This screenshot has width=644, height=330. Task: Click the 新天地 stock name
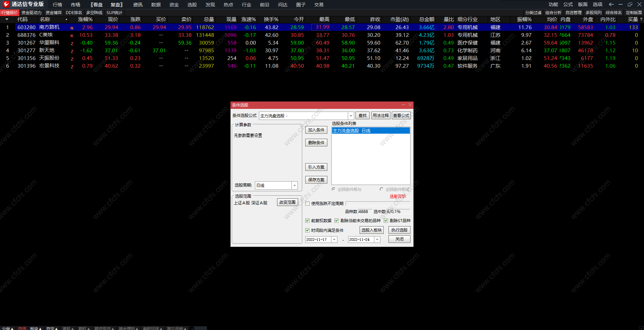[x=47, y=50]
